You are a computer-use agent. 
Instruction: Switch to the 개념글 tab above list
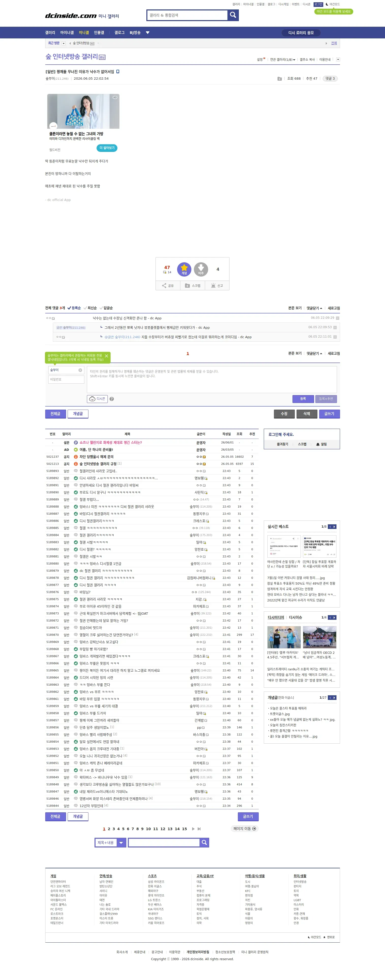[x=78, y=413]
